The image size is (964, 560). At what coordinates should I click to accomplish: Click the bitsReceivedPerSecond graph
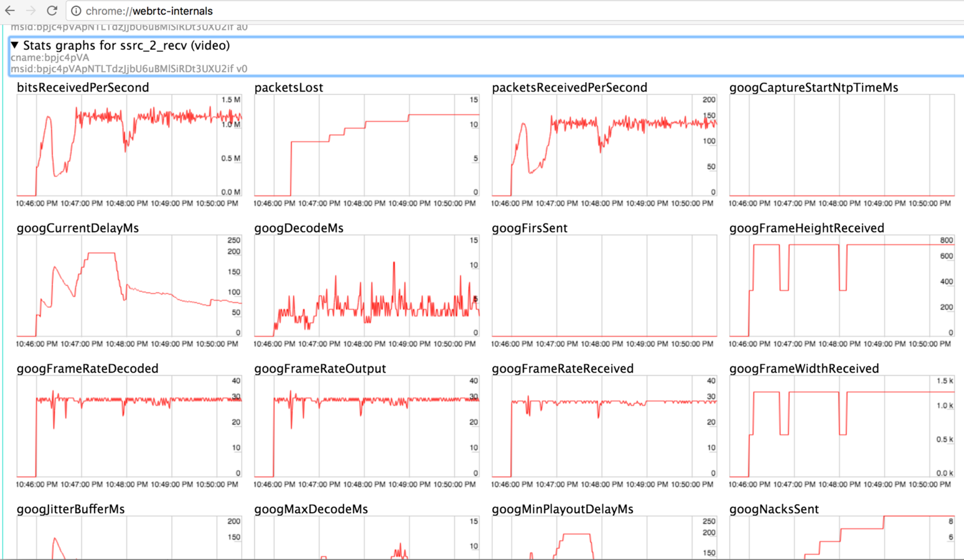[x=129, y=145]
